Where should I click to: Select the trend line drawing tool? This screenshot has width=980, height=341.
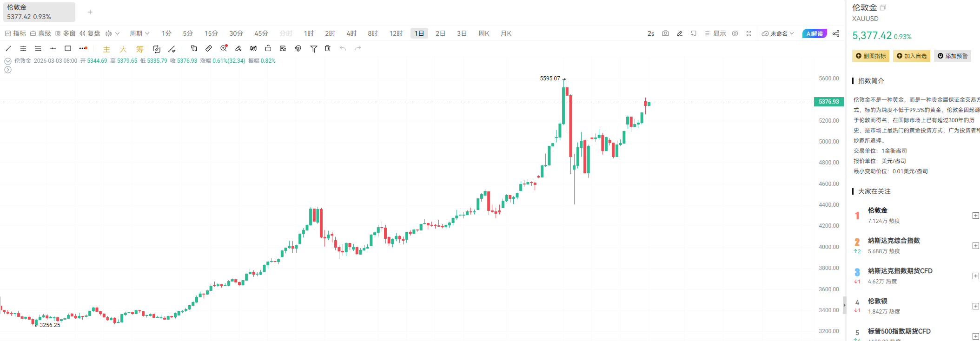click(x=8, y=48)
